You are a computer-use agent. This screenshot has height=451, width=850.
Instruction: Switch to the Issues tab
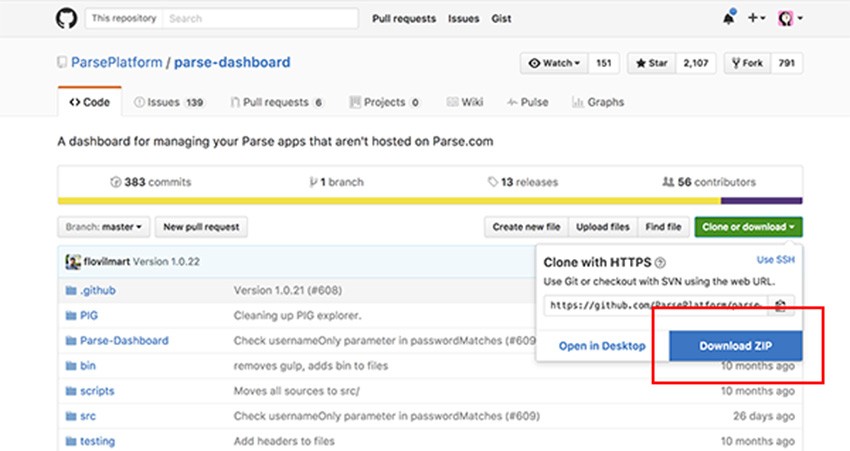(x=169, y=102)
